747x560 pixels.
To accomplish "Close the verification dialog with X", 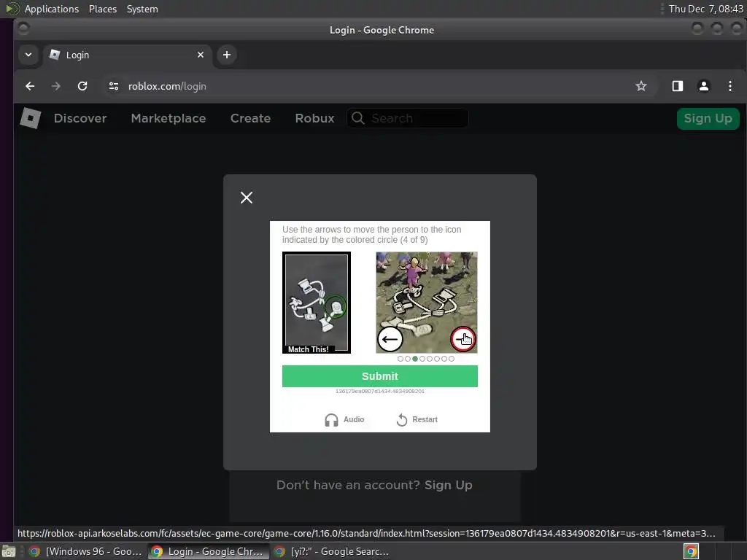I will 247,198.
